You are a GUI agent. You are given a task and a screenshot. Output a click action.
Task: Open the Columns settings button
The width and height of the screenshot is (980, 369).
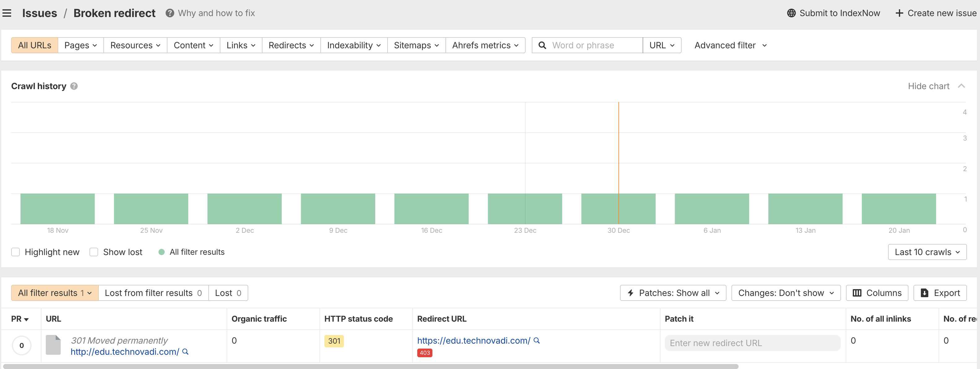coord(877,293)
